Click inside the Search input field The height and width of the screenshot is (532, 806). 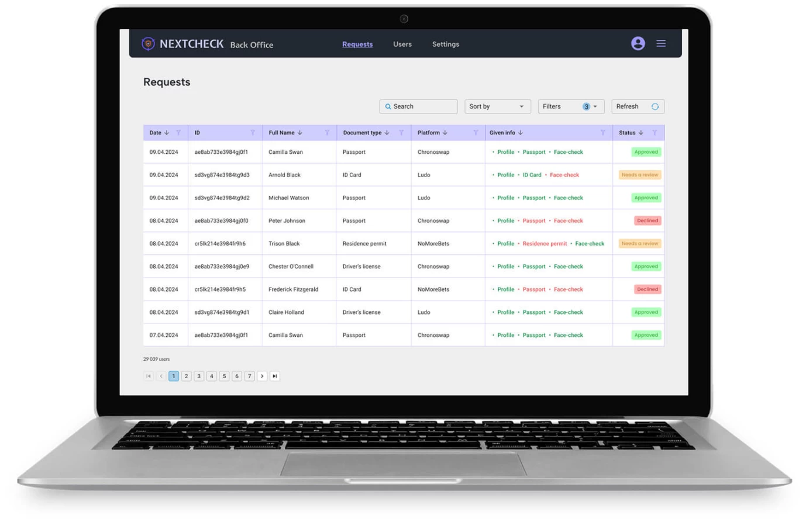pos(418,106)
